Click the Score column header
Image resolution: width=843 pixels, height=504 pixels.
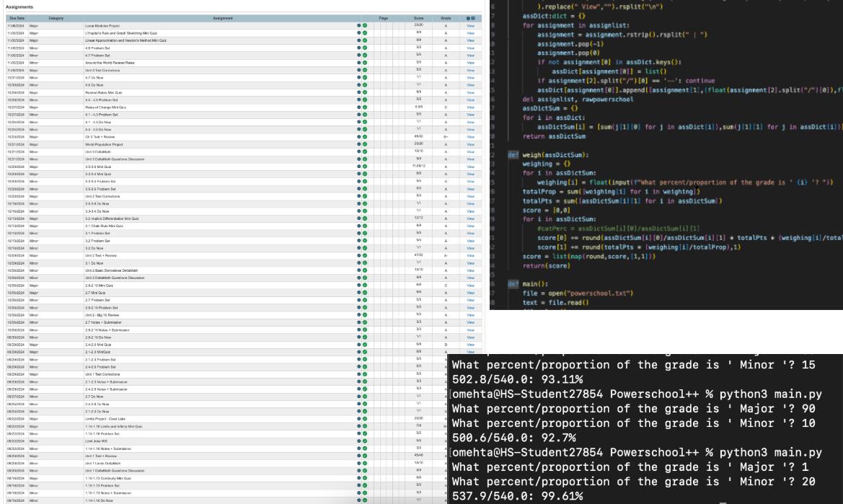click(x=418, y=18)
